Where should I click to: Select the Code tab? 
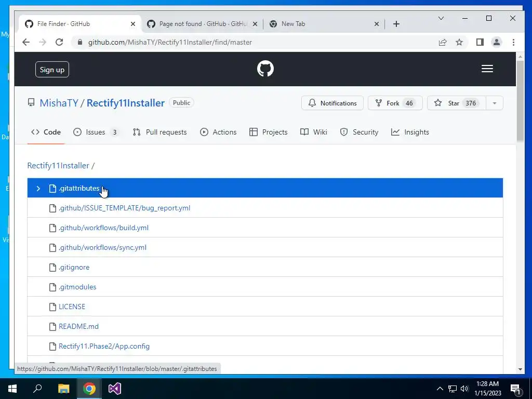click(46, 132)
